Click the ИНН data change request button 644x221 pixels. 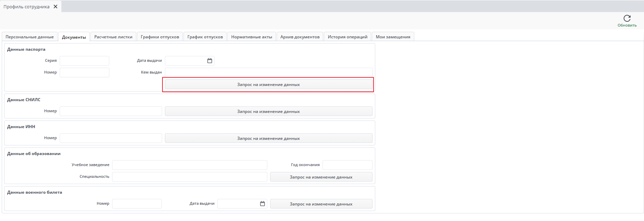(268, 138)
